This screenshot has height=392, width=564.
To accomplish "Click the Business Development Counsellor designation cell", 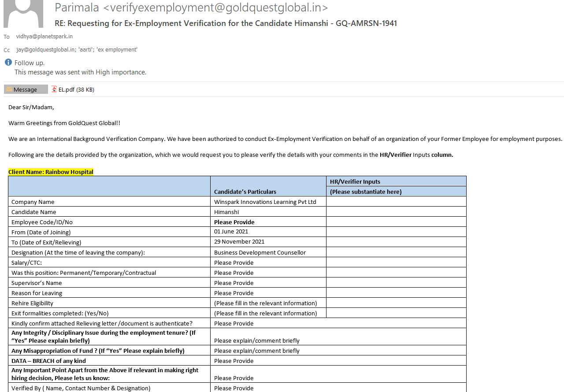I will pyautogui.click(x=260, y=252).
